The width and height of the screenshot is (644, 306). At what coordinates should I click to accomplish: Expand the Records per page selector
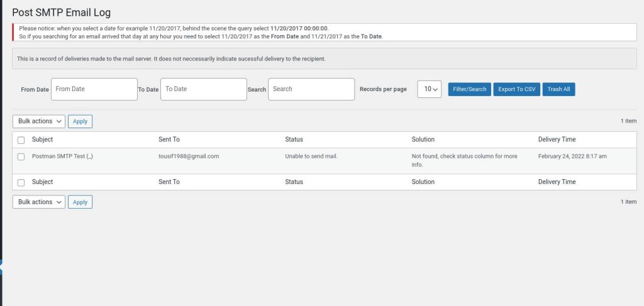coord(429,89)
